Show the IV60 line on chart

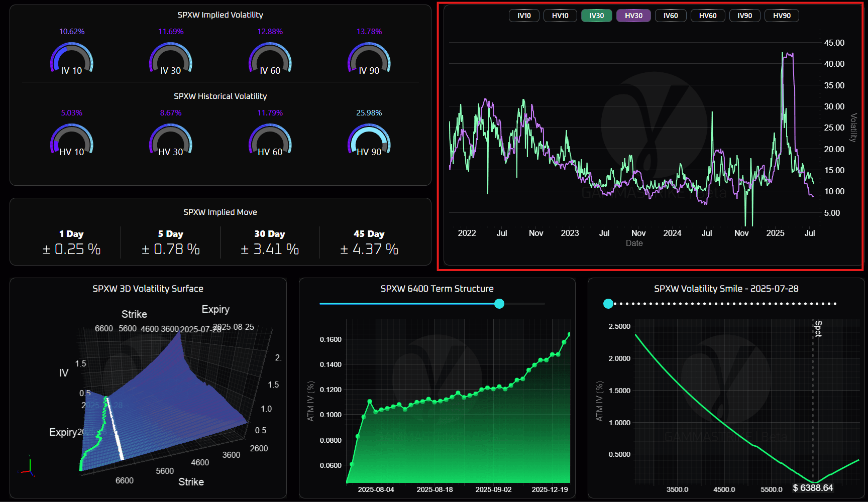(x=671, y=16)
